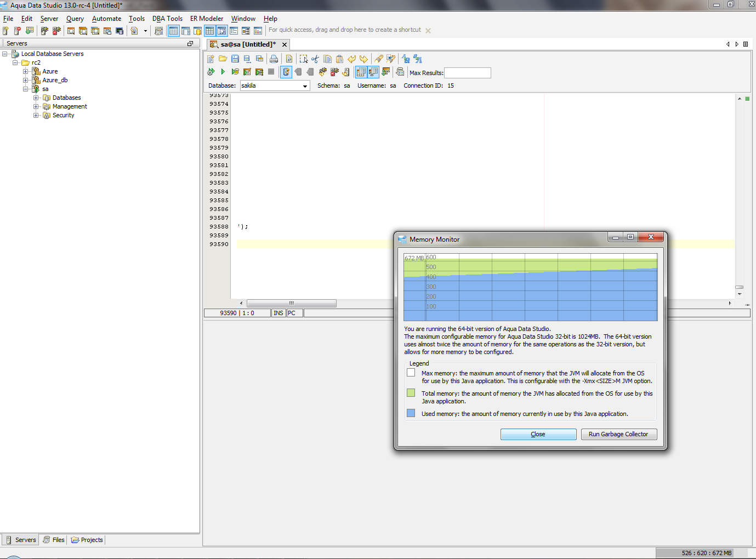Switch to the Projects tab
Viewport: 756px width, 559px height.
coord(87,540)
